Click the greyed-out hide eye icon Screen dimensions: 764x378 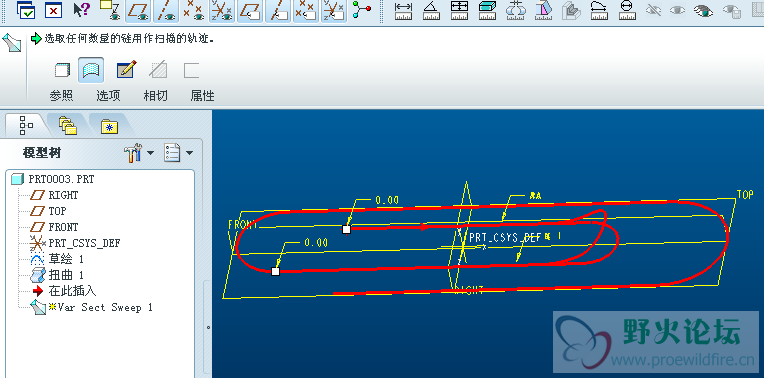pyautogui.click(x=653, y=10)
